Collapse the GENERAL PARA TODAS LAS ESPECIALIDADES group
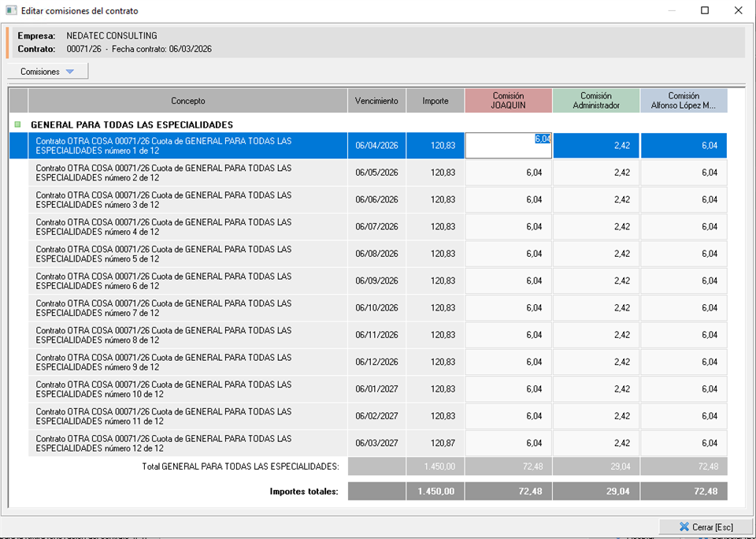The height and width of the screenshot is (539, 756). pos(18,125)
